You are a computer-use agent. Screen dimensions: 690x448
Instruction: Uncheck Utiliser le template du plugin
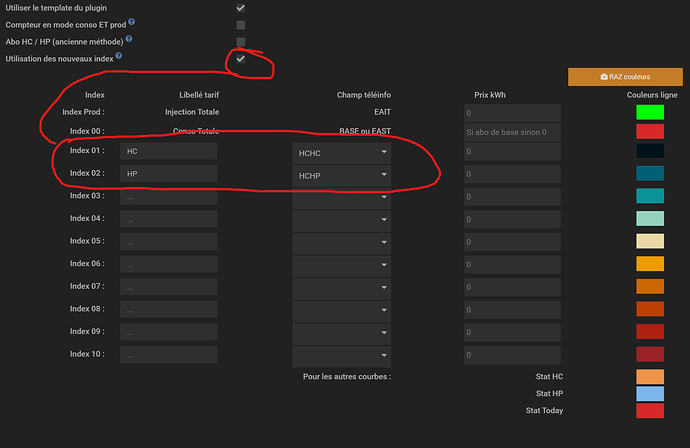[240, 8]
